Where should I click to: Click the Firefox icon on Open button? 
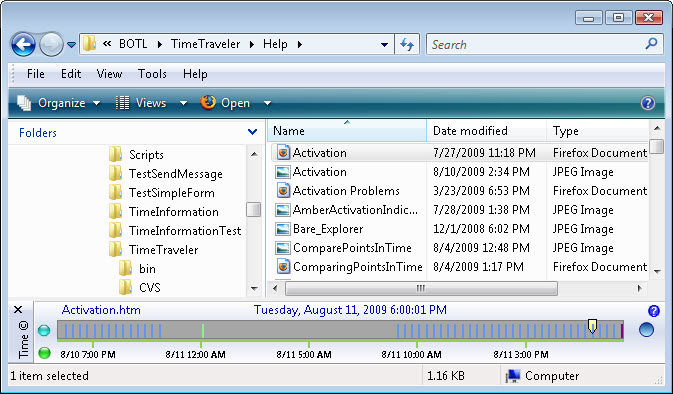click(208, 103)
